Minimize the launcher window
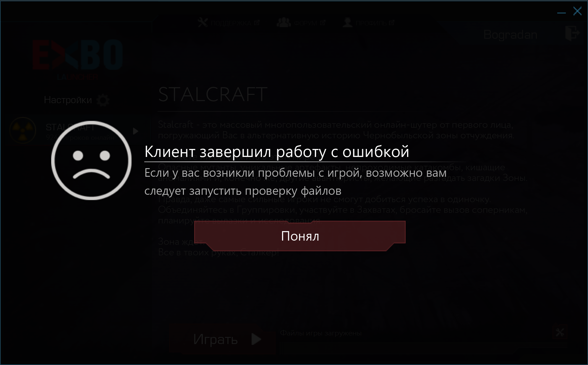Image resolution: width=588 pixels, height=365 pixels. tap(561, 13)
